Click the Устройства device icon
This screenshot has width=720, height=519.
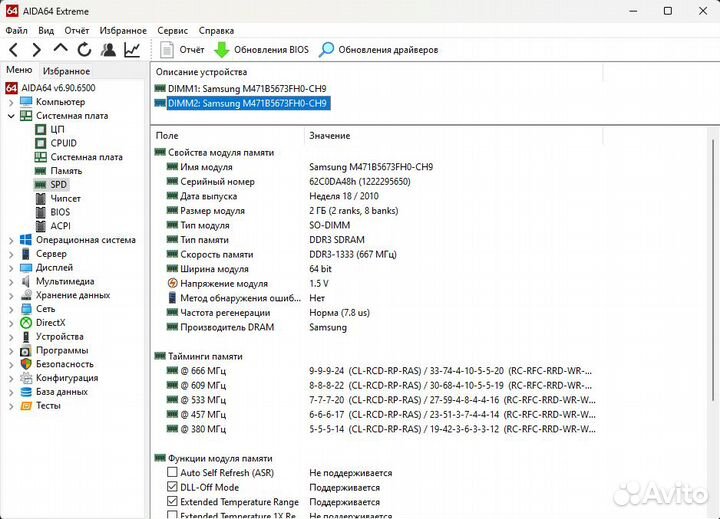tap(26, 336)
